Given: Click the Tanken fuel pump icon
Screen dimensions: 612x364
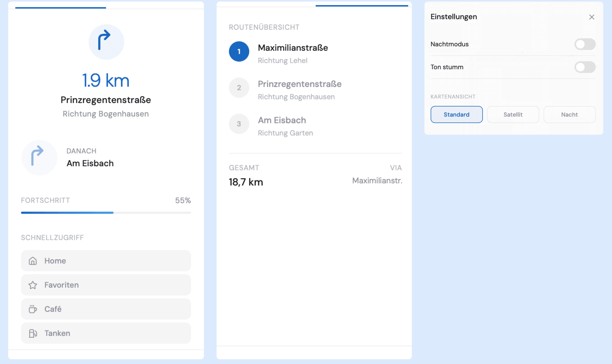Looking at the screenshot, I should point(33,333).
